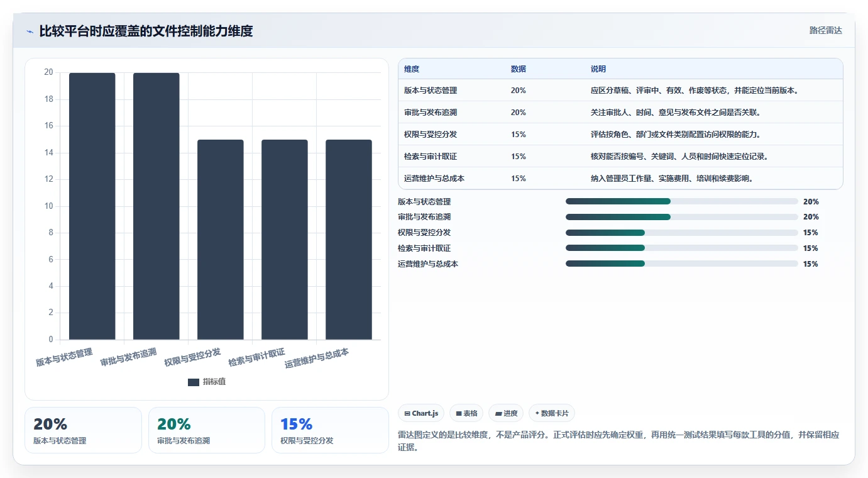
Task: Click the description starting 关注审批人
Action: pyautogui.click(x=676, y=113)
